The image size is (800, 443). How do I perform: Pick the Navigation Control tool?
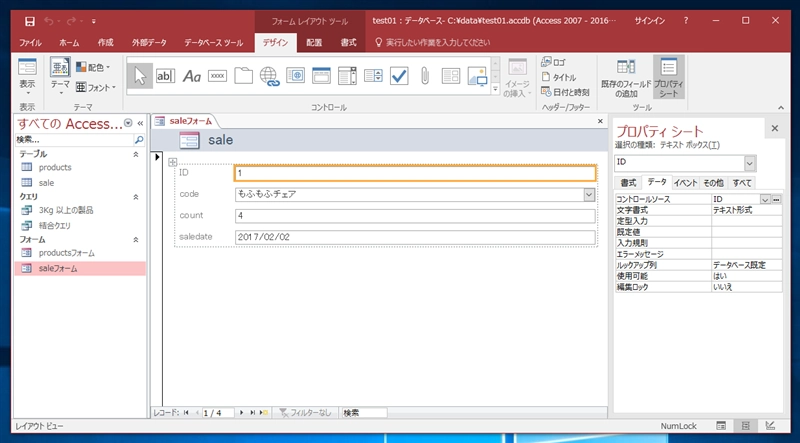click(321, 76)
